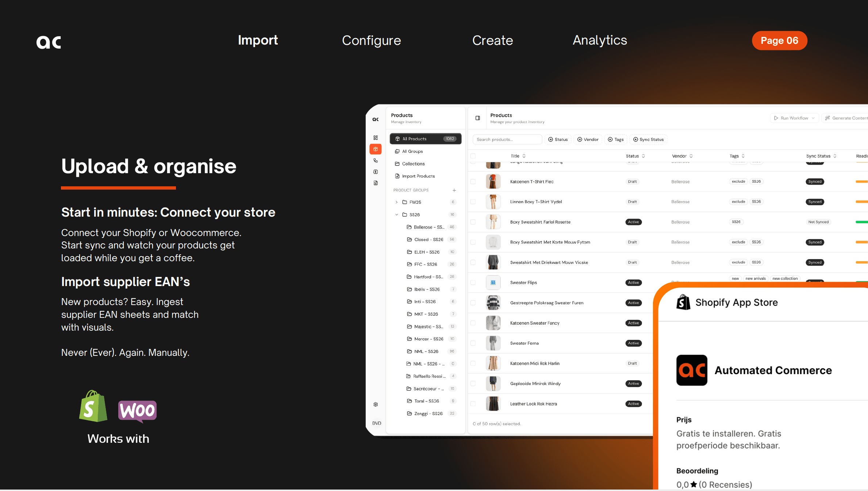Open the dashboard grid icon in sidebar
The height and width of the screenshot is (491, 868).
point(376,137)
